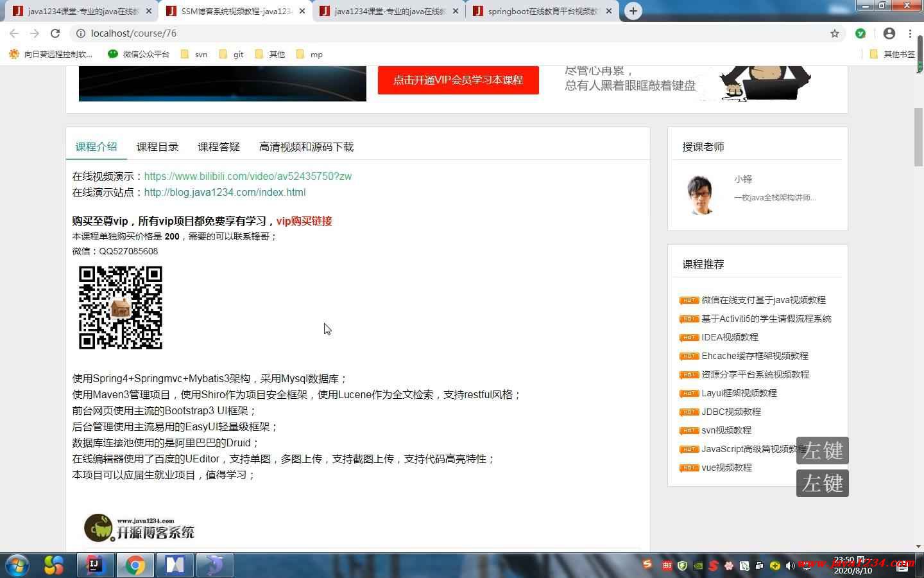Open the dolphin app in taskbar
Screen dimensions: 924x578
coord(214,565)
